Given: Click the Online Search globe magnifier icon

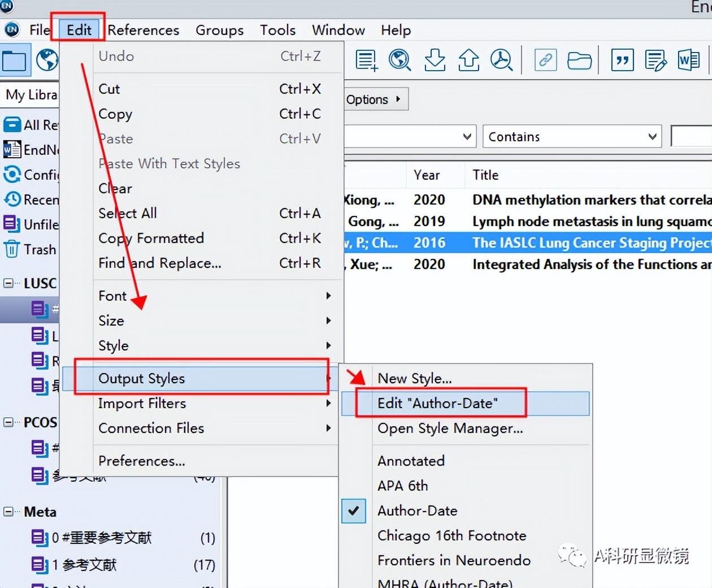Looking at the screenshot, I should tap(400, 60).
